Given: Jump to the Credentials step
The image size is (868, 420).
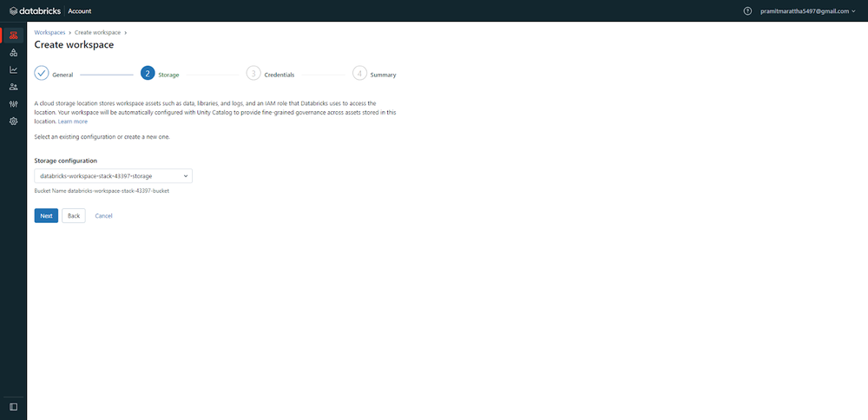Looking at the screenshot, I should pyautogui.click(x=253, y=74).
